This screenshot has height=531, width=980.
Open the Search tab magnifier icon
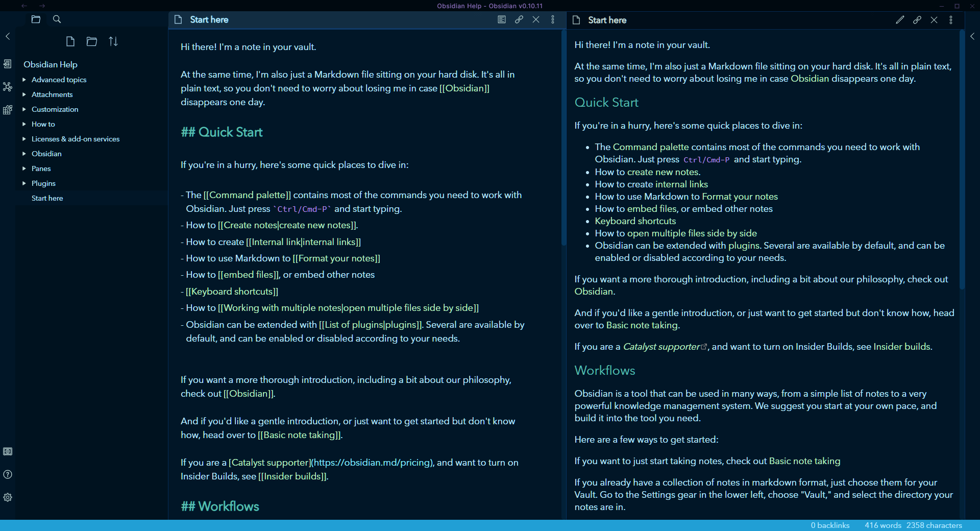tap(57, 19)
